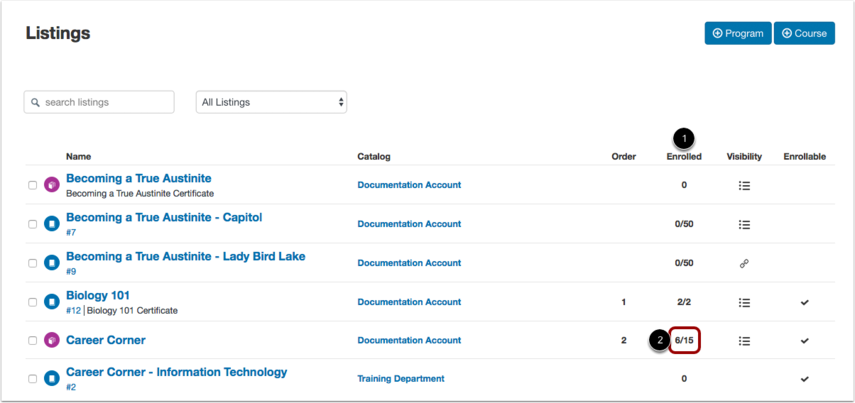Focus the search listings field
The image size is (855, 403).
point(99,102)
